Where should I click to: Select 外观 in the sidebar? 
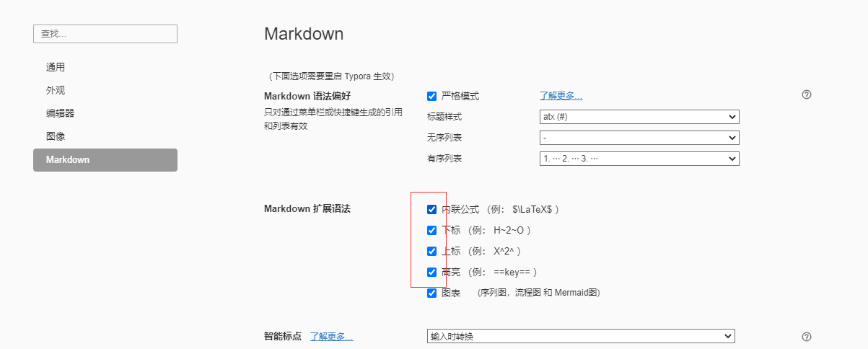(105, 90)
